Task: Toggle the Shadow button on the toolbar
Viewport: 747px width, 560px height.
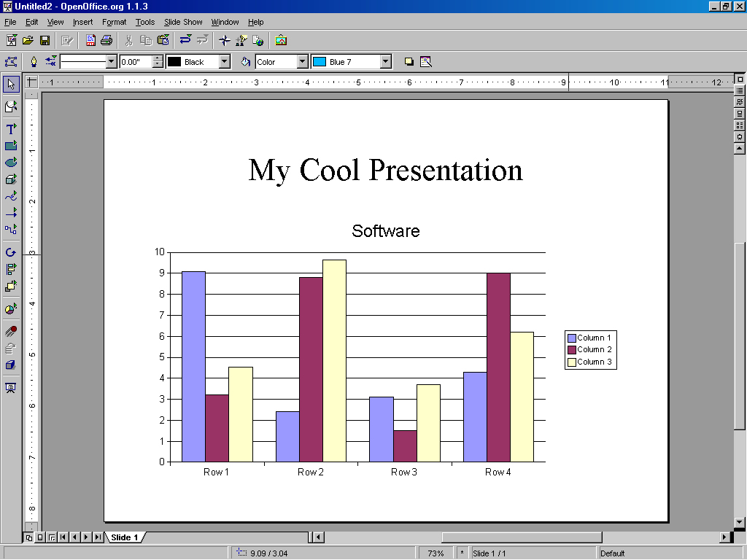Action: [x=409, y=62]
